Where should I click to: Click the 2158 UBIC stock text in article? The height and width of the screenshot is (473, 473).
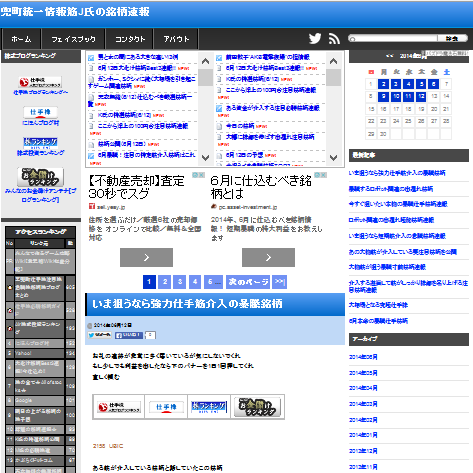coord(108,446)
